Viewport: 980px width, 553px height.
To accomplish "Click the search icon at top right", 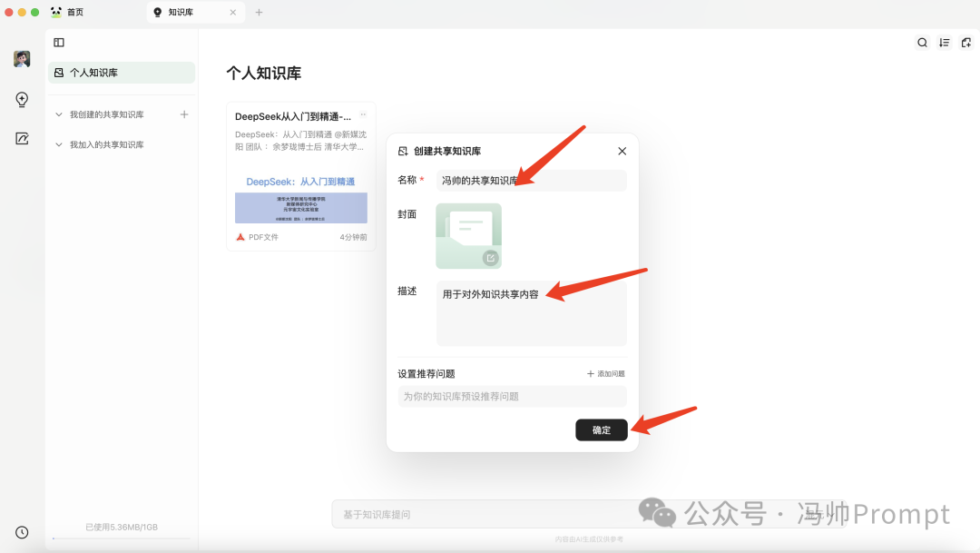I will click(923, 43).
